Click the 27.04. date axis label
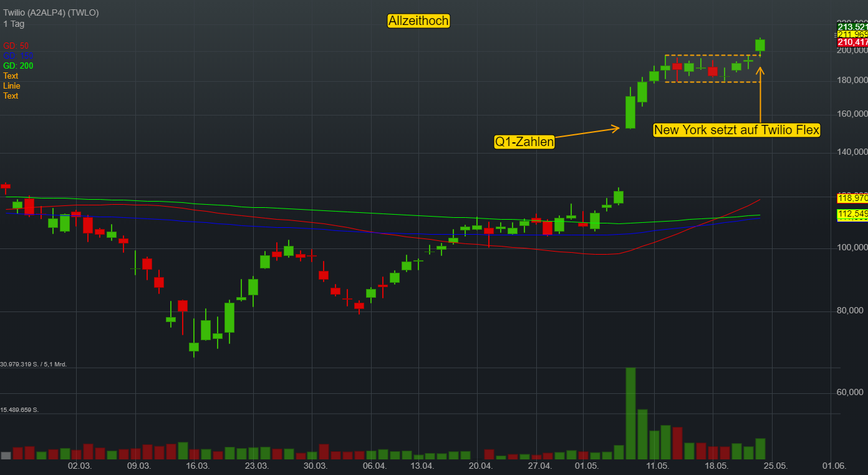This screenshot has height=475, width=868. (x=540, y=466)
